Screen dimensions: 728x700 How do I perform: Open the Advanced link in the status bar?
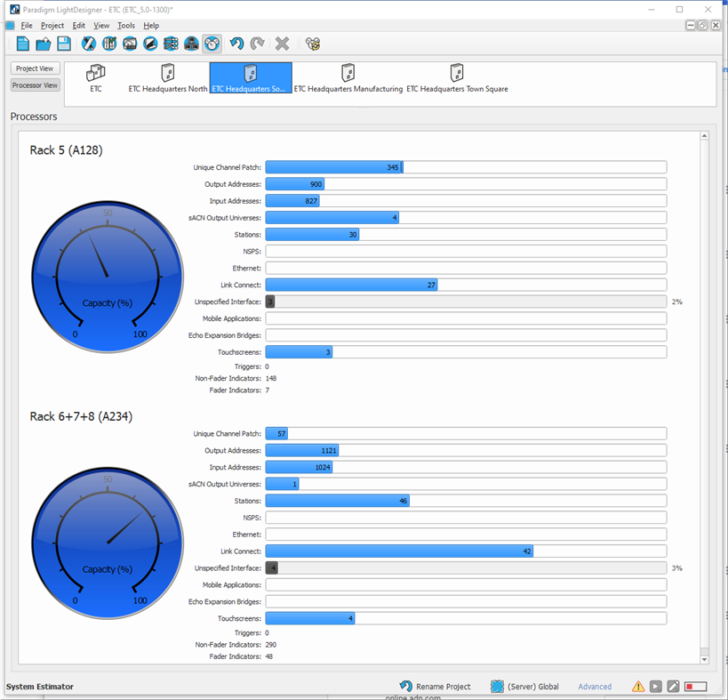595,686
